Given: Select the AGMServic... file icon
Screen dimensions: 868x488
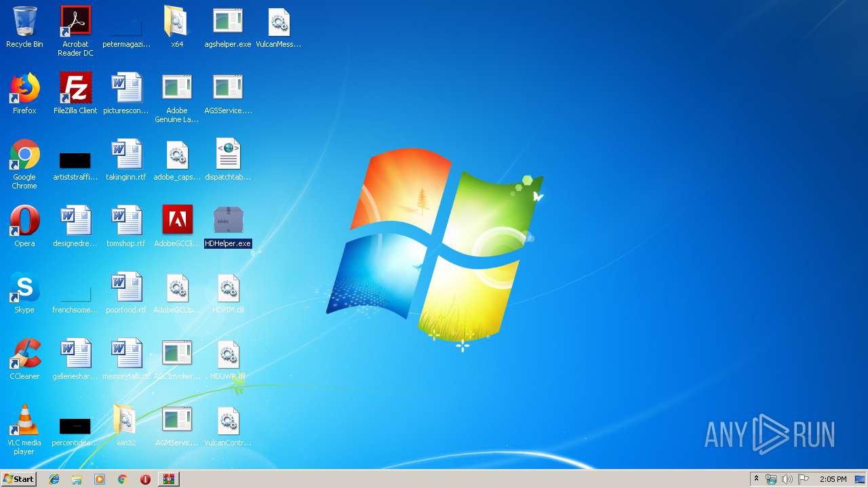Looking at the screenshot, I should (x=177, y=427).
